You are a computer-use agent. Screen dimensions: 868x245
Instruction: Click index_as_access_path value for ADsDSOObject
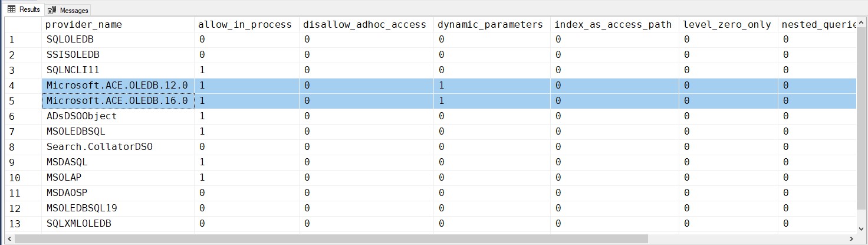[614, 116]
